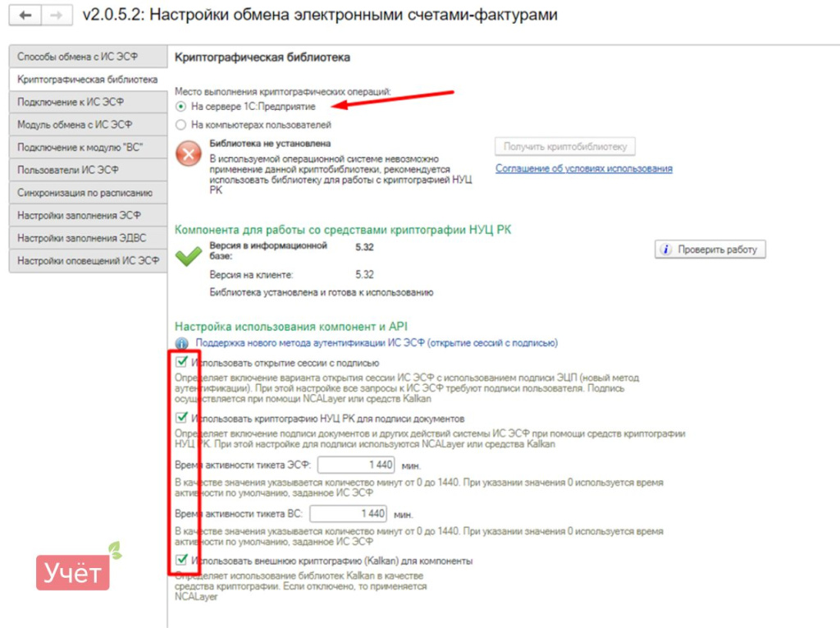Click the info icon on Проверить работу button

click(665, 250)
